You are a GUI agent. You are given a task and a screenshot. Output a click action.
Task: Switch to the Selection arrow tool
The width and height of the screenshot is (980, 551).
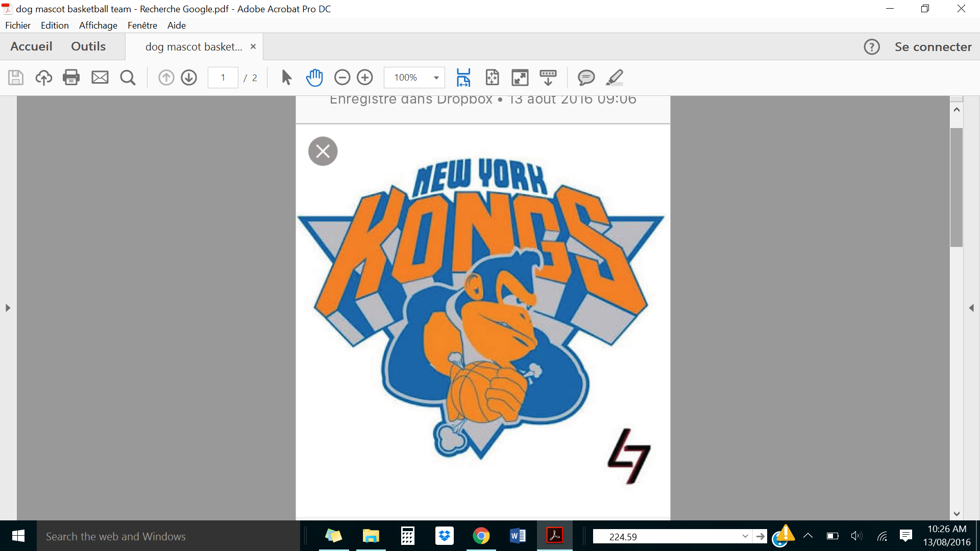[286, 78]
